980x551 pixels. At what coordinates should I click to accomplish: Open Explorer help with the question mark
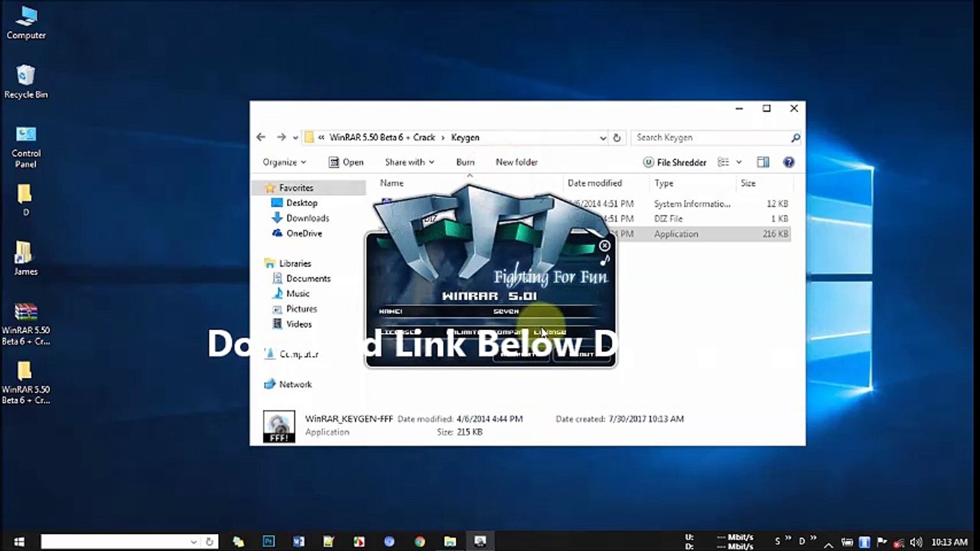coord(789,162)
